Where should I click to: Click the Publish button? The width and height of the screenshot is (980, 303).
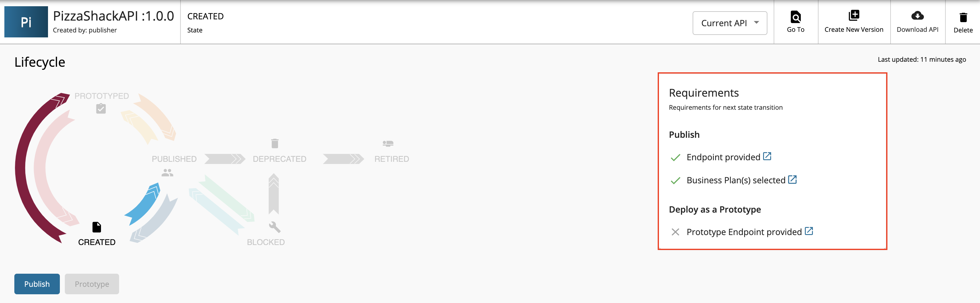[37, 284]
